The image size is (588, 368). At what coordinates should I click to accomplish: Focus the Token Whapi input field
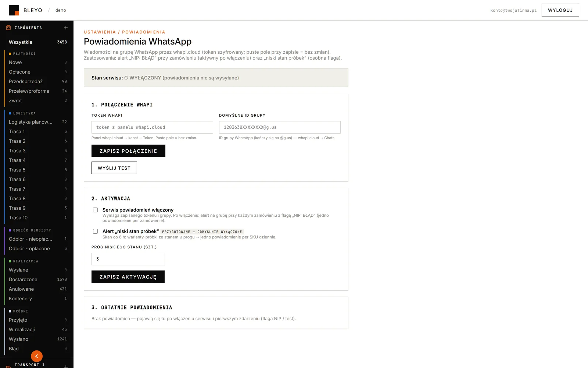pos(152,127)
